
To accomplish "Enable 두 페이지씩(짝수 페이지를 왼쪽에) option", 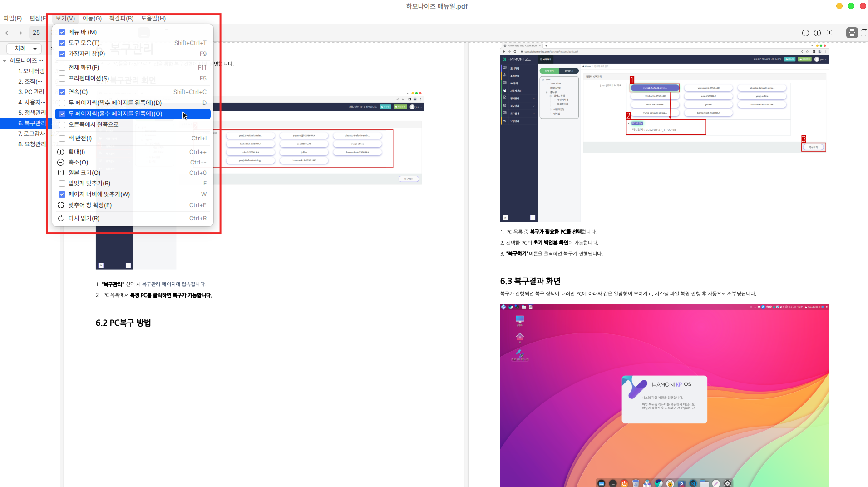I will [62, 103].
